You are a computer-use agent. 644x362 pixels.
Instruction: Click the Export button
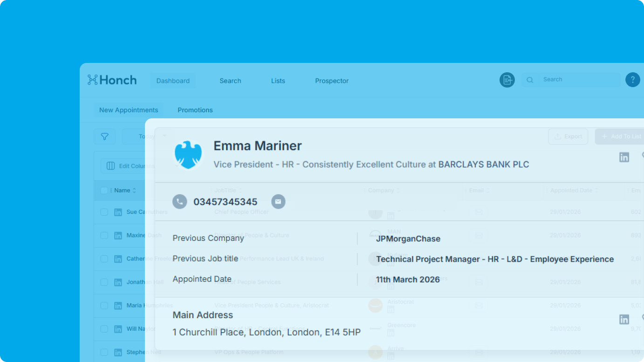click(568, 137)
